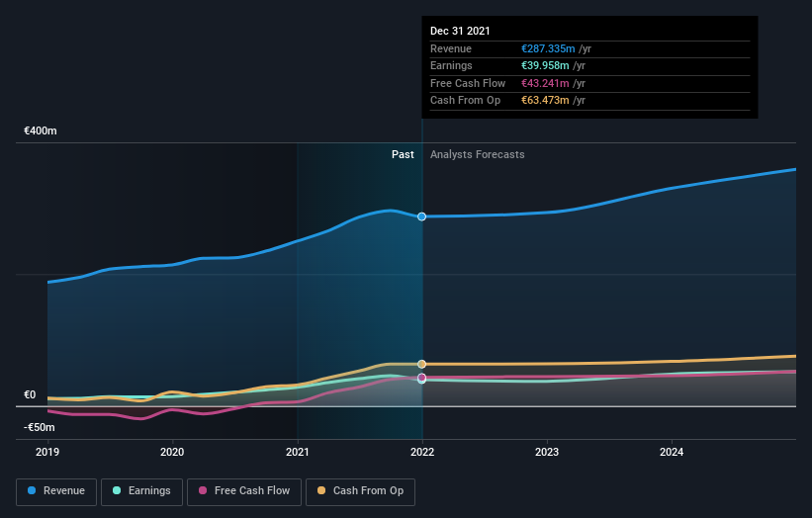812x518 pixels.
Task: Click the Revenue data point marker at 2022
Action: tap(422, 216)
